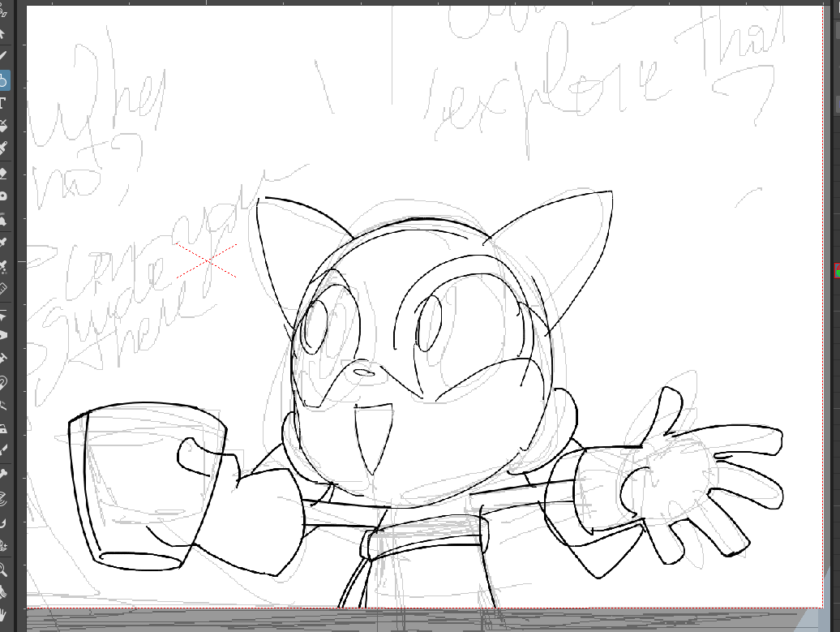Pick the Paint bucket tool

click(x=3, y=126)
